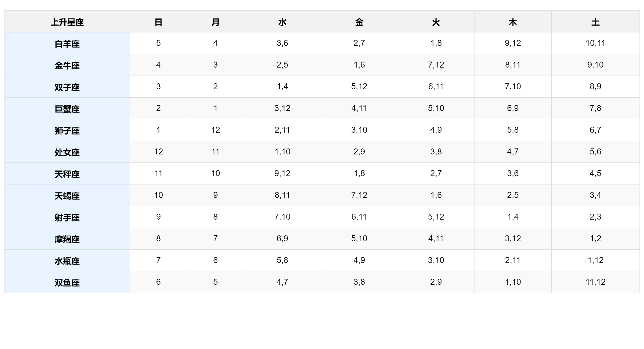Select the 月 column header

(x=215, y=22)
